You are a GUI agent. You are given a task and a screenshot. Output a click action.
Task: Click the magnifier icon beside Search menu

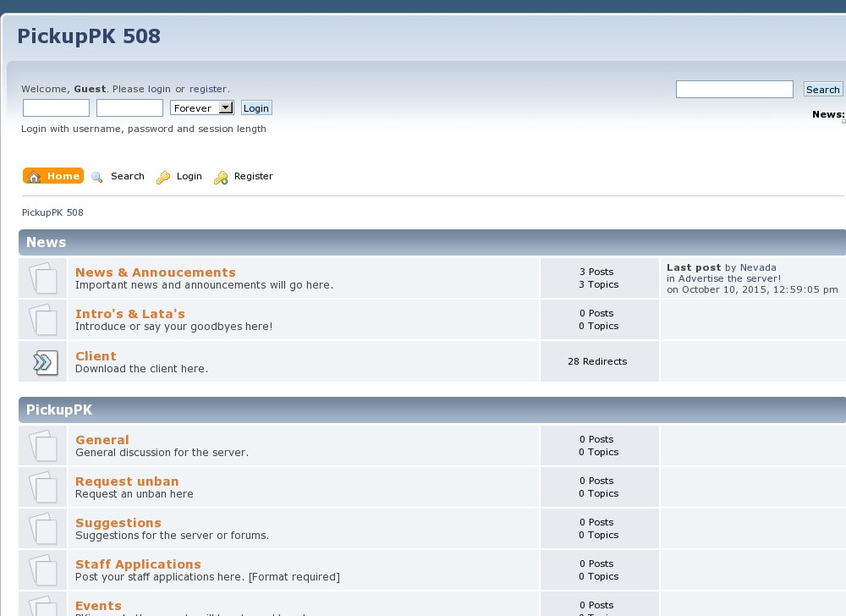[97, 177]
